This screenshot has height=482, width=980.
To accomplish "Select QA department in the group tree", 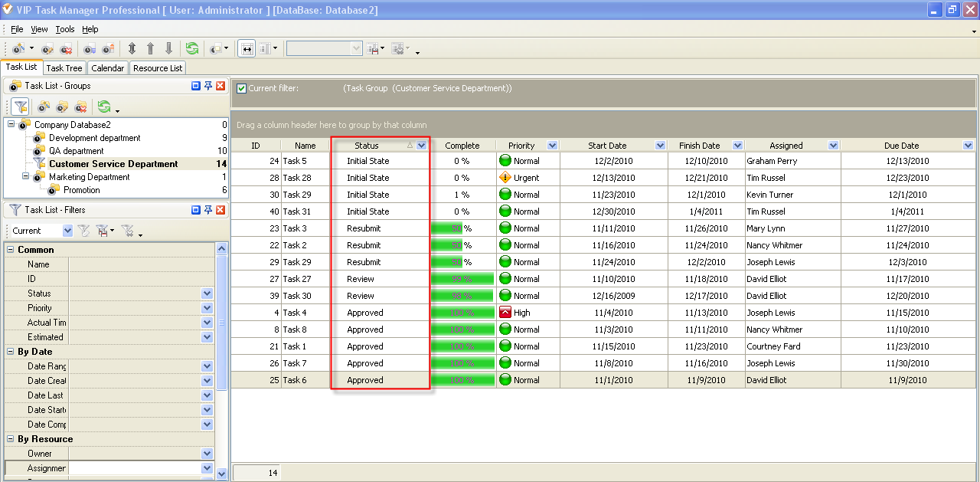I will (76, 151).
